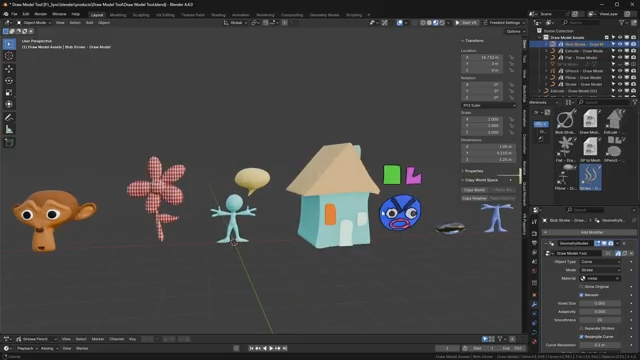Viewport: 640px width, 360px height.
Task: Jump to the timeline end frame
Action: point(285,349)
